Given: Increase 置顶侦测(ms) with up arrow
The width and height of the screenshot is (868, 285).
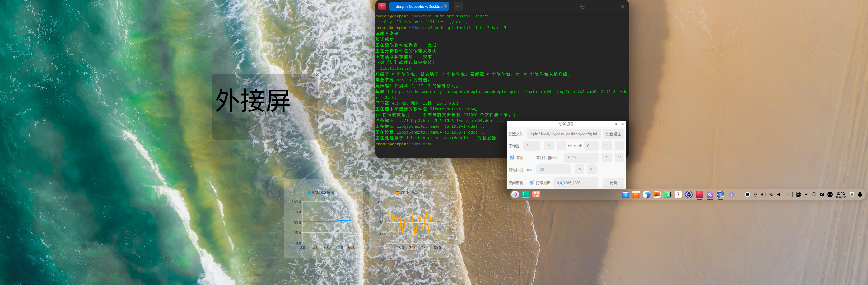Looking at the screenshot, I should click(607, 157).
